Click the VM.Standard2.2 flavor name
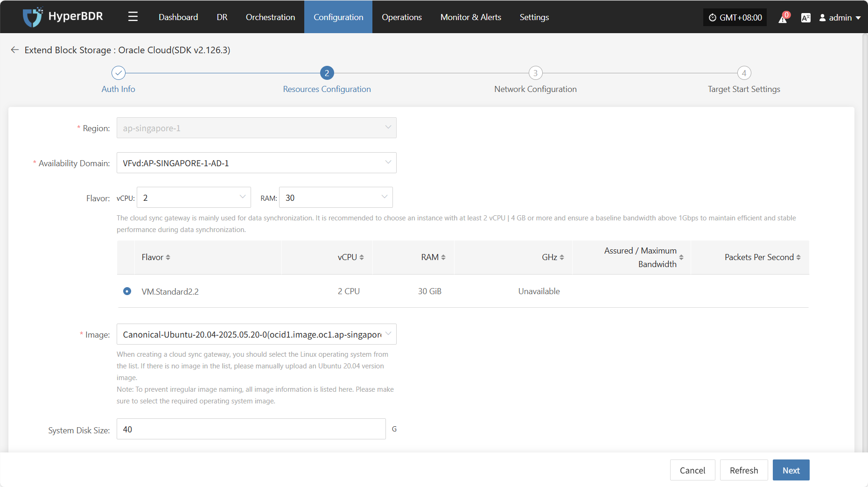 (x=170, y=291)
